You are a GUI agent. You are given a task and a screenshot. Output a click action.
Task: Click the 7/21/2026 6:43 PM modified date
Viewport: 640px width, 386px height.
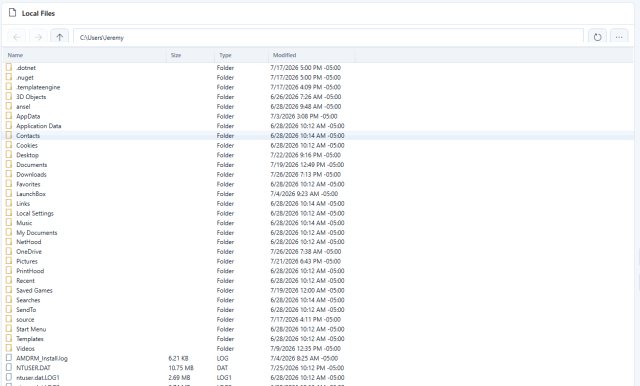[x=306, y=262]
